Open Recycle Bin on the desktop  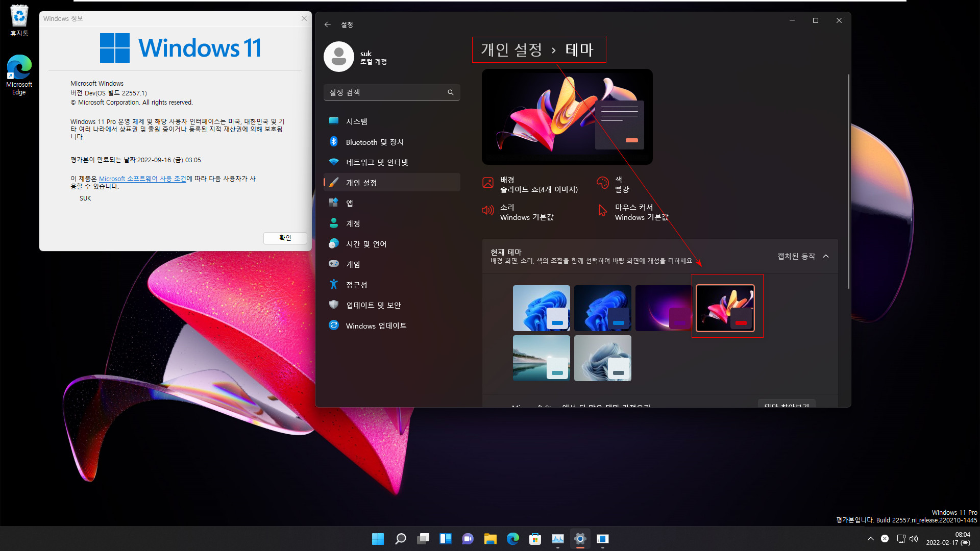pyautogui.click(x=19, y=20)
